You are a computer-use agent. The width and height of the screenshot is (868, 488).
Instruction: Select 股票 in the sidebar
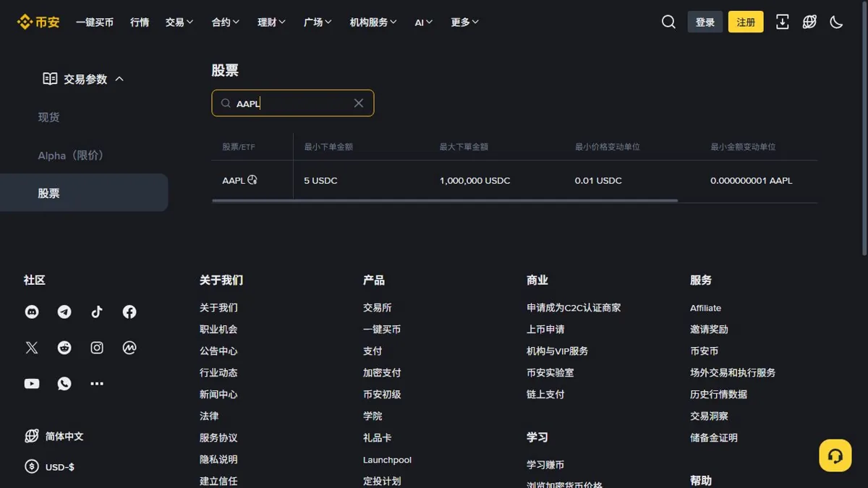coord(84,193)
